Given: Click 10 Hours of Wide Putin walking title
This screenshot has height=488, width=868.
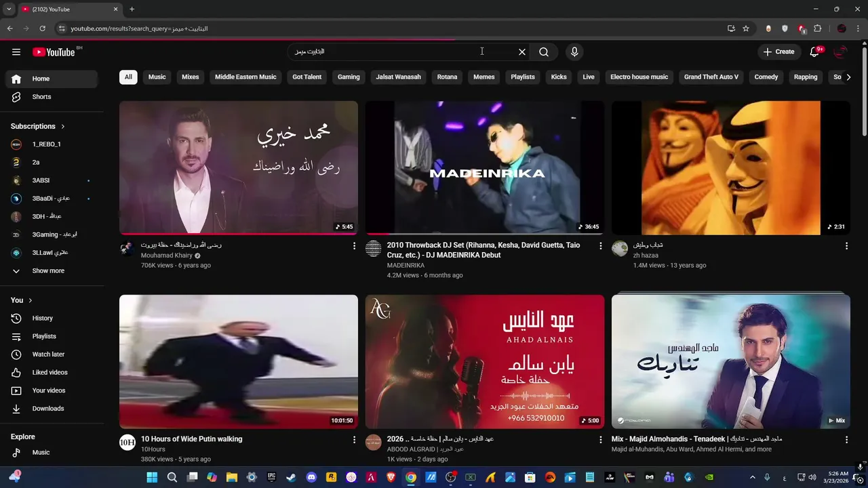Looking at the screenshot, I should coord(191,439).
